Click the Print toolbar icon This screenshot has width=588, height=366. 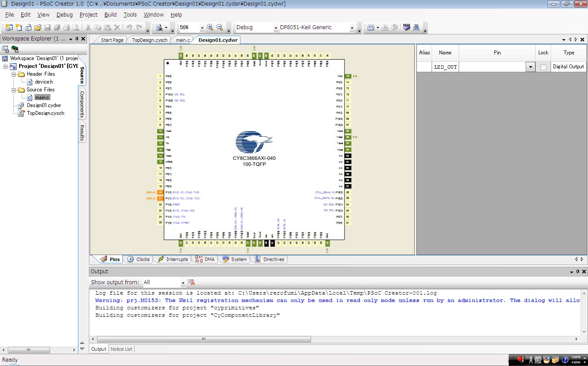coord(66,27)
